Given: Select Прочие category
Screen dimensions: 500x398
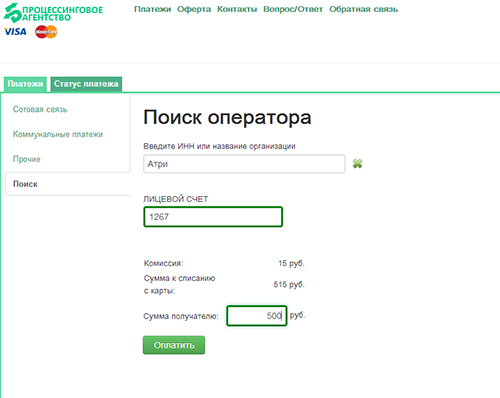Looking at the screenshot, I should [27, 159].
